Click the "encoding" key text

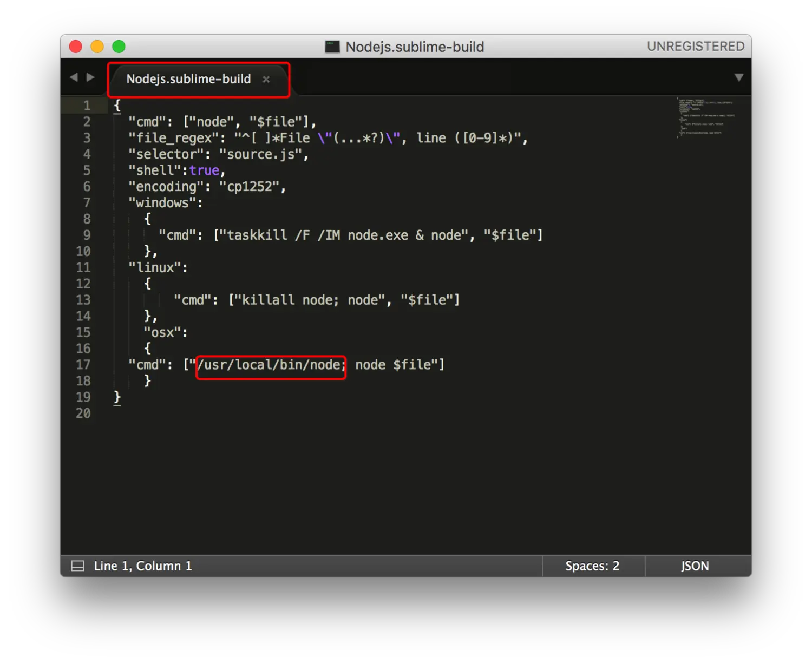coord(166,187)
